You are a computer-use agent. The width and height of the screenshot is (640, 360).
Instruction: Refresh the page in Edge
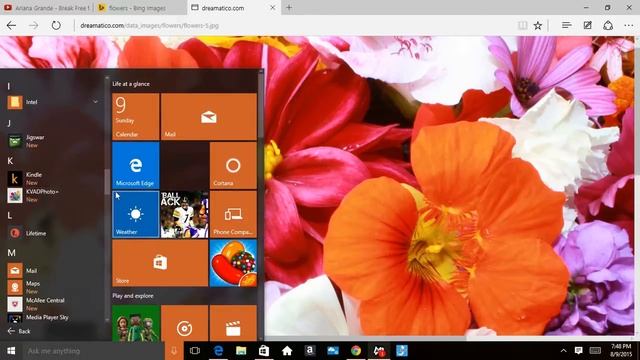point(56,25)
